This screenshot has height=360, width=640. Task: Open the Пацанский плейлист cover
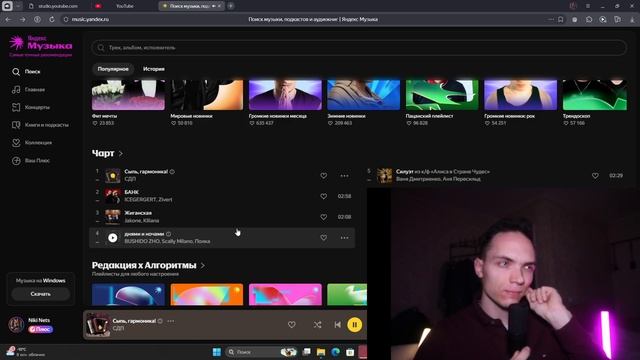442,95
